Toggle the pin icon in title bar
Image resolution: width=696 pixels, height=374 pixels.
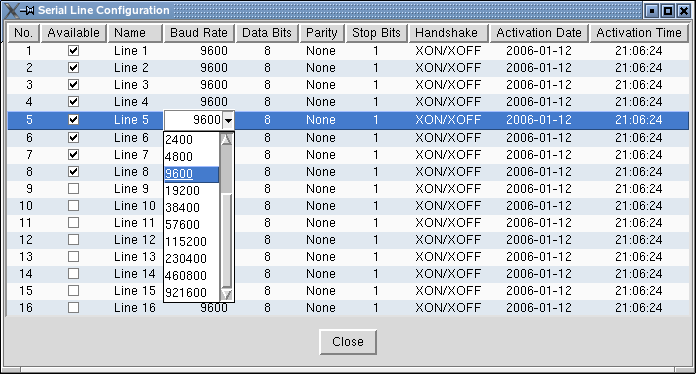point(28,10)
